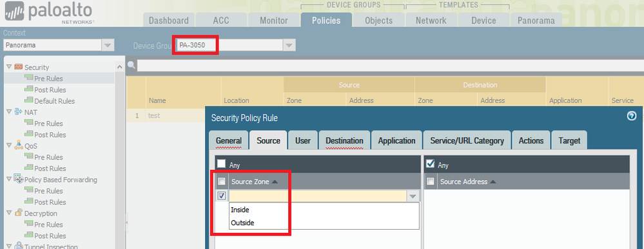This screenshot has width=644, height=249.
Task: Select Security Post Rules
Action: pyautogui.click(x=50, y=89)
